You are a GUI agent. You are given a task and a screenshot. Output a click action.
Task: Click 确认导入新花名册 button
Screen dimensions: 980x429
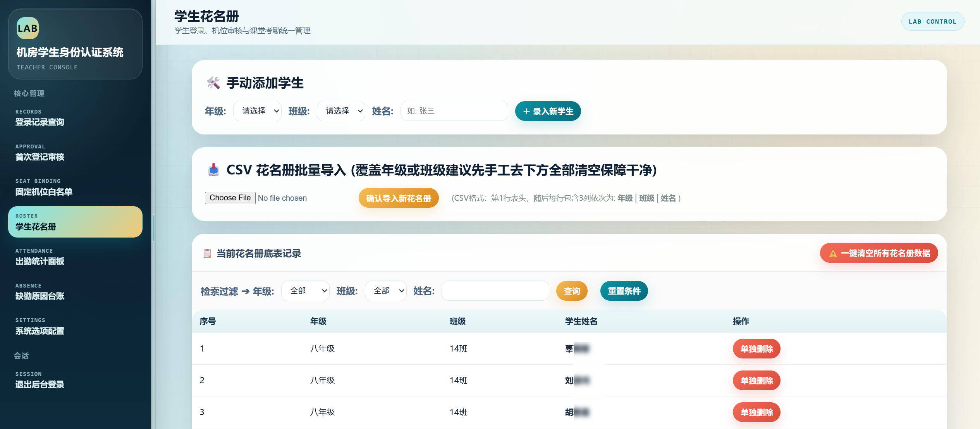click(399, 198)
